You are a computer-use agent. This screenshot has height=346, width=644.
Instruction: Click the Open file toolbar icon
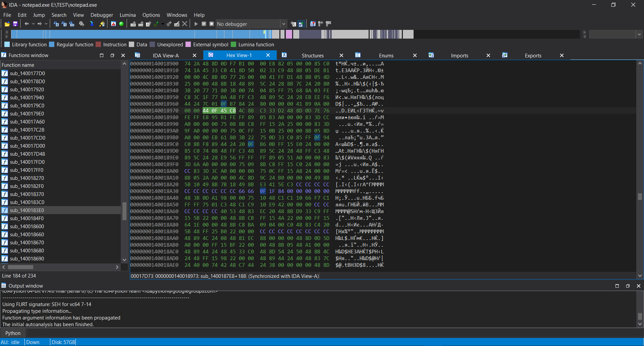pyautogui.click(x=7, y=24)
